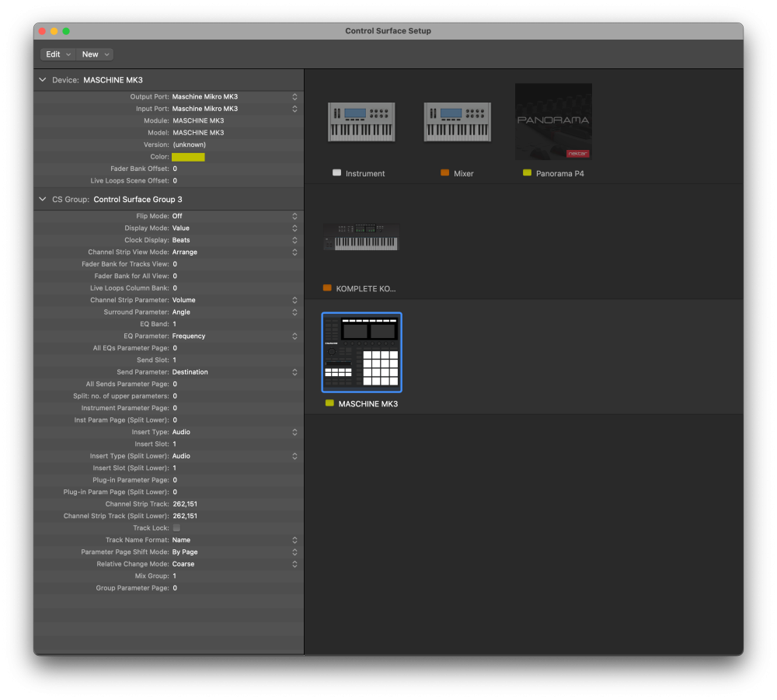Viewport: 777px width, 700px height.
Task: Click the Version (unknown) text
Action: (x=190, y=145)
